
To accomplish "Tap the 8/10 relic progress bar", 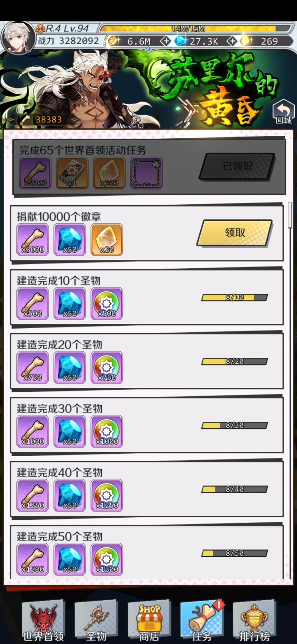I will pos(235,297).
